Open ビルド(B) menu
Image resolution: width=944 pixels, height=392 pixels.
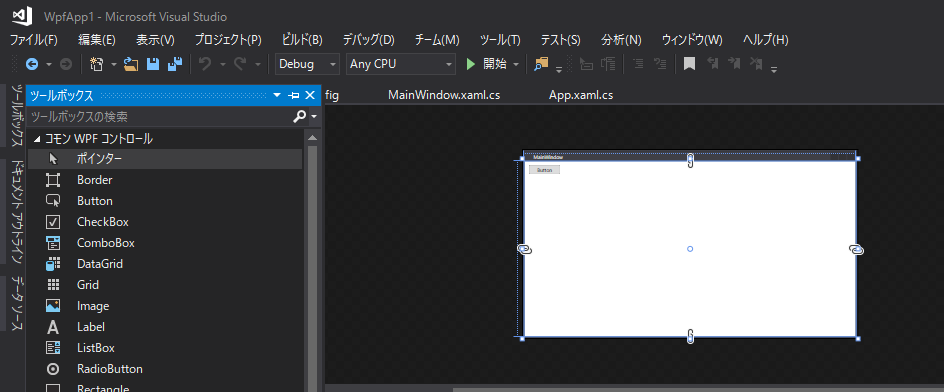pos(302,40)
